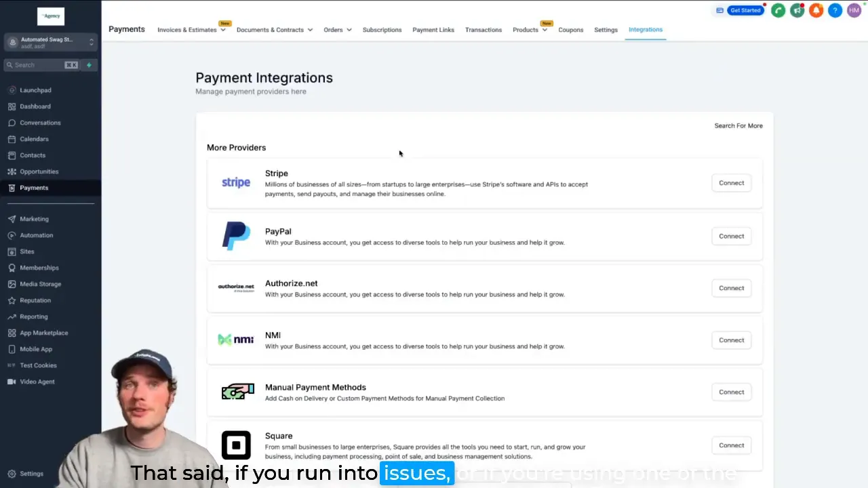Open Calendars in the sidebar
The image size is (868, 488).
(34, 139)
